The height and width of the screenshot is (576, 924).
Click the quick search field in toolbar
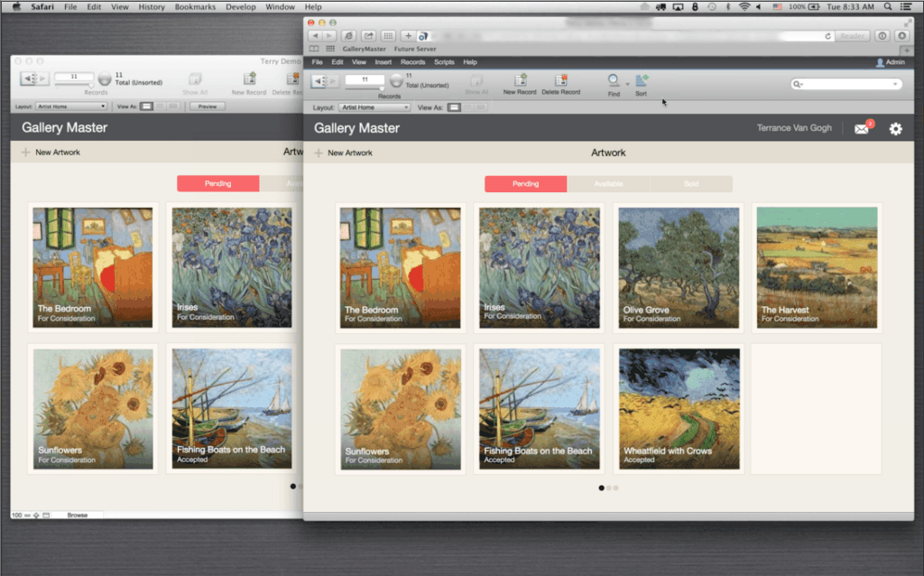[846, 84]
